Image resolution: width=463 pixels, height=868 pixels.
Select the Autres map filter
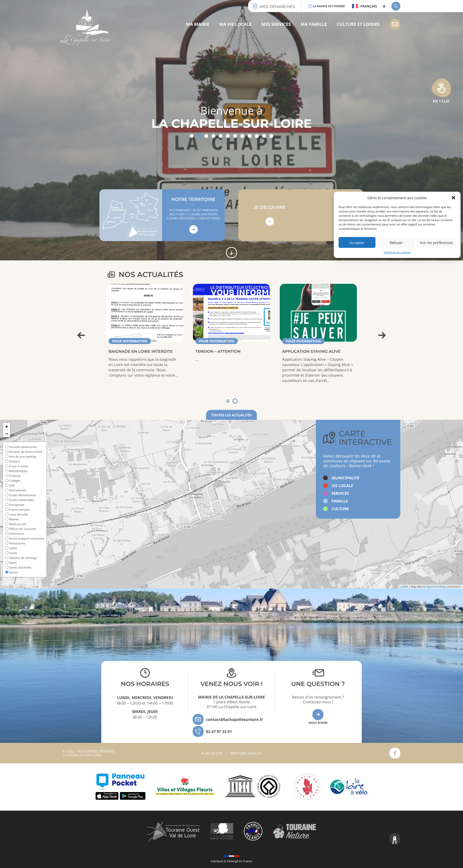(x=7, y=572)
